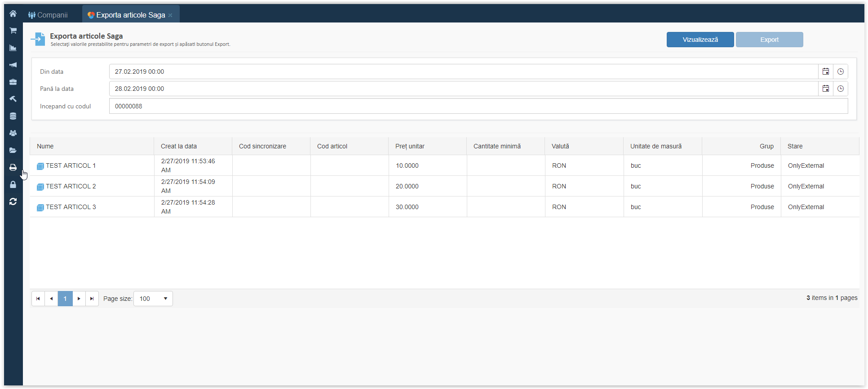Sort by Unitate de masură column
The height and width of the screenshot is (389, 868).
point(662,146)
